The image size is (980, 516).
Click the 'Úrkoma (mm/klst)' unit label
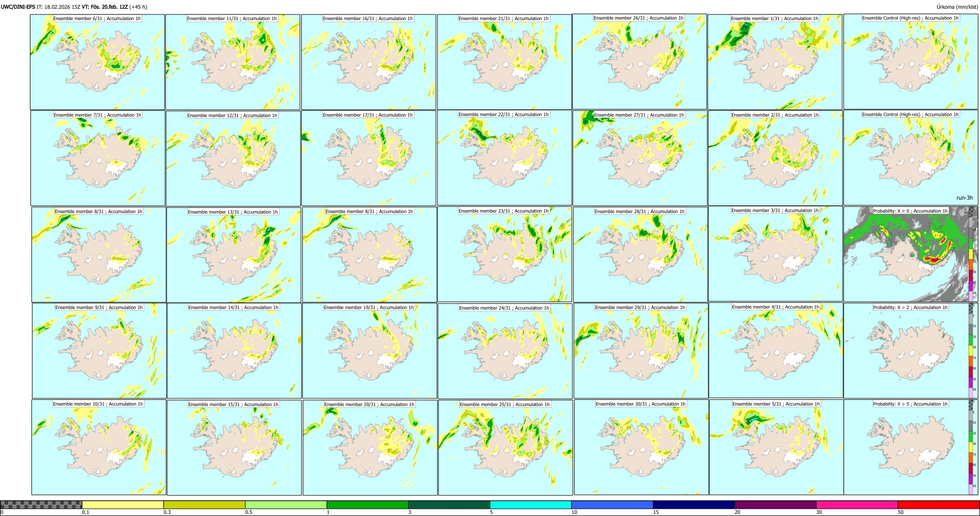957,7
